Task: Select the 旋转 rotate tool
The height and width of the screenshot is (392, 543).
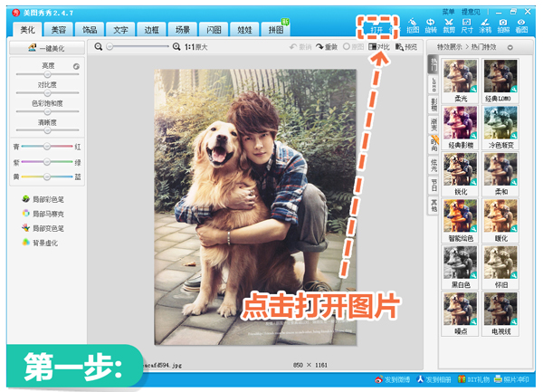Action: [x=430, y=24]
